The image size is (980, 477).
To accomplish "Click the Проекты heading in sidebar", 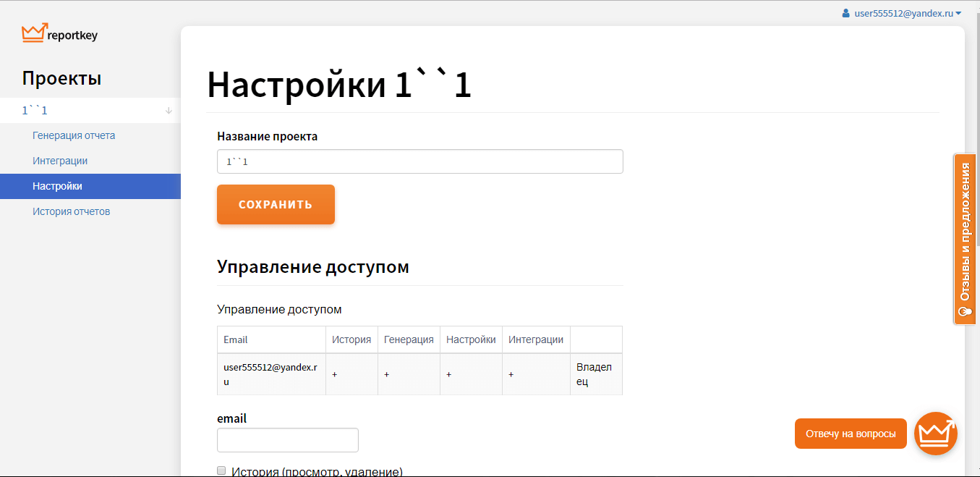I will coord(61,78).
